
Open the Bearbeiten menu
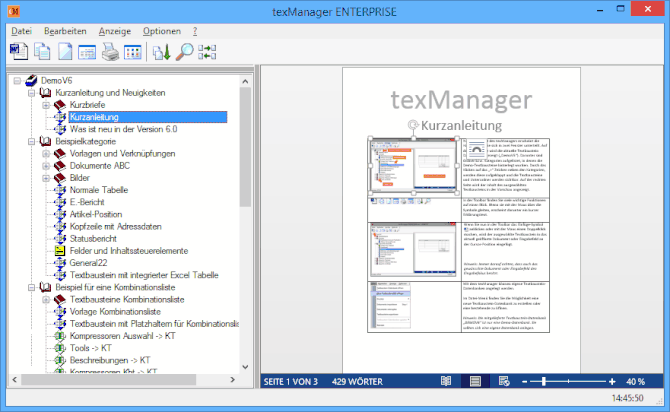[65, 31]
